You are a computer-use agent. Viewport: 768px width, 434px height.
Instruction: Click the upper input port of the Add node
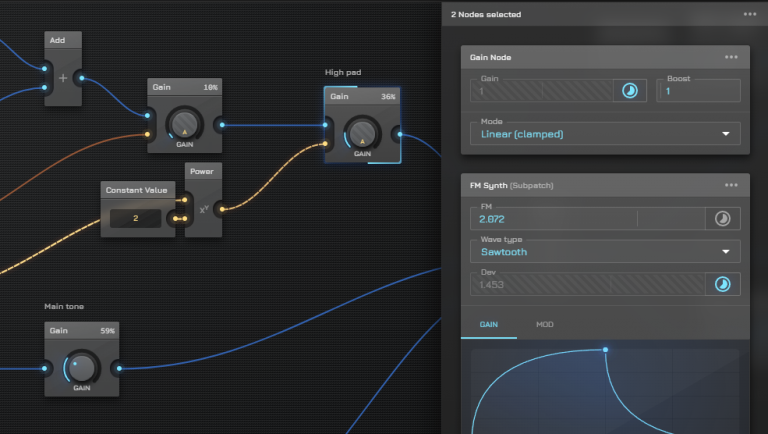pos(45,69)
